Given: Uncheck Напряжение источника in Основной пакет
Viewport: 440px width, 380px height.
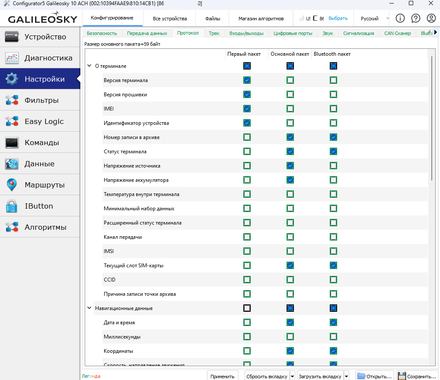Looking at the screenshot, I should tap(290, 166).
